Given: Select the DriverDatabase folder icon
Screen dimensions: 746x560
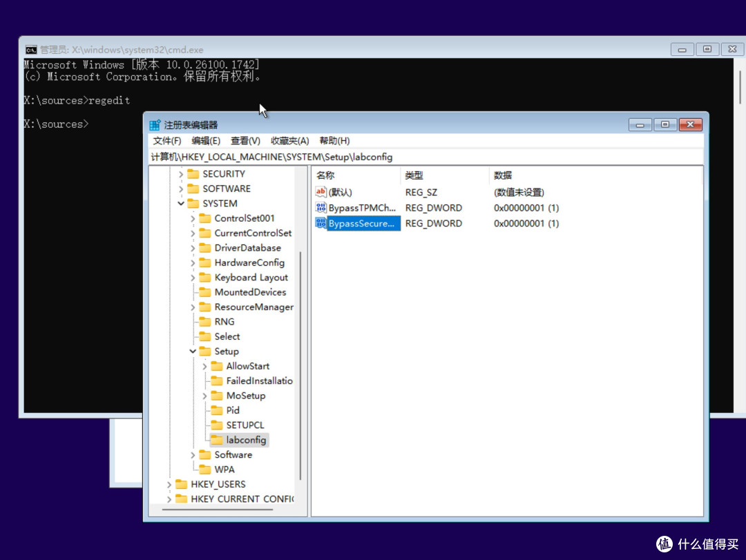Looking at the screenshot, I should [205, 247].
